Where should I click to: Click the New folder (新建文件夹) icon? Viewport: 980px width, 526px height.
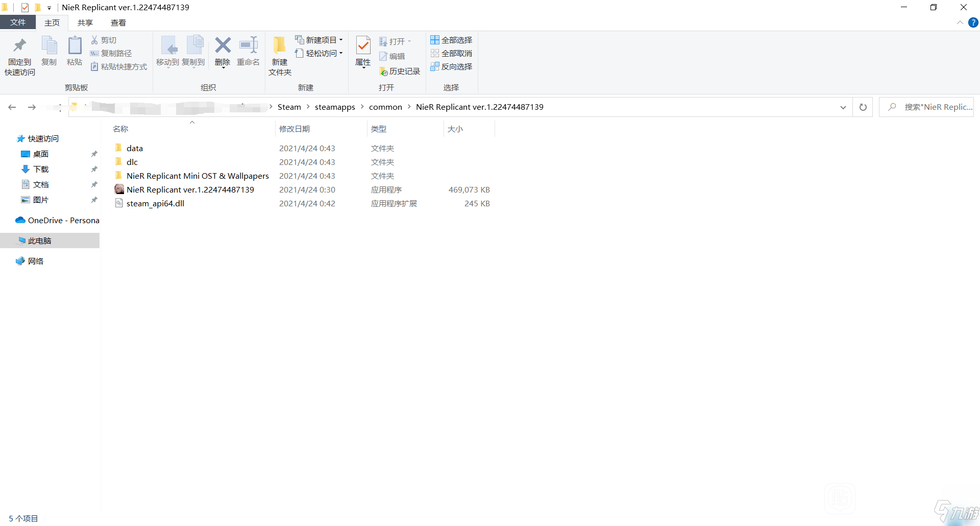[280, 45]
